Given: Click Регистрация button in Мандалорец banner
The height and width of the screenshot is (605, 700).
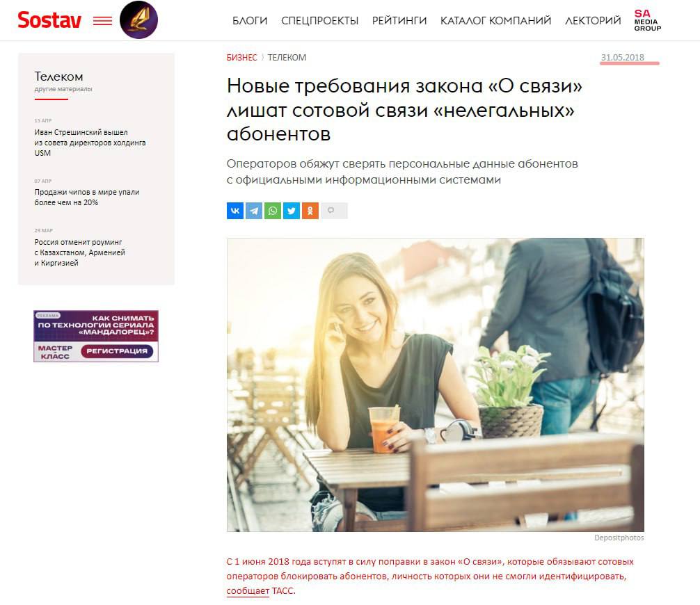Looking at the screenshot, I should point(117,351).
